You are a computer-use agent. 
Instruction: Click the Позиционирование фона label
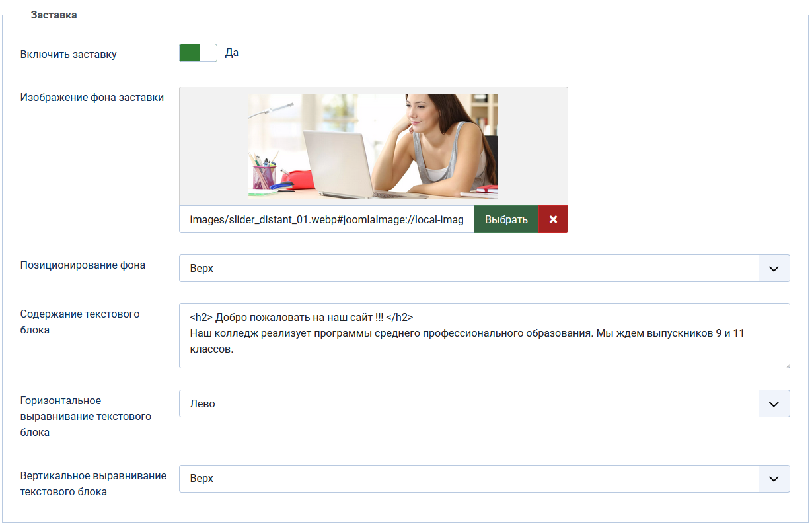(x=83, y=265)
